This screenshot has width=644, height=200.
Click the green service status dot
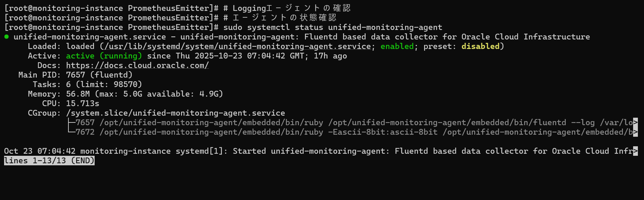(x=6, y=37)
